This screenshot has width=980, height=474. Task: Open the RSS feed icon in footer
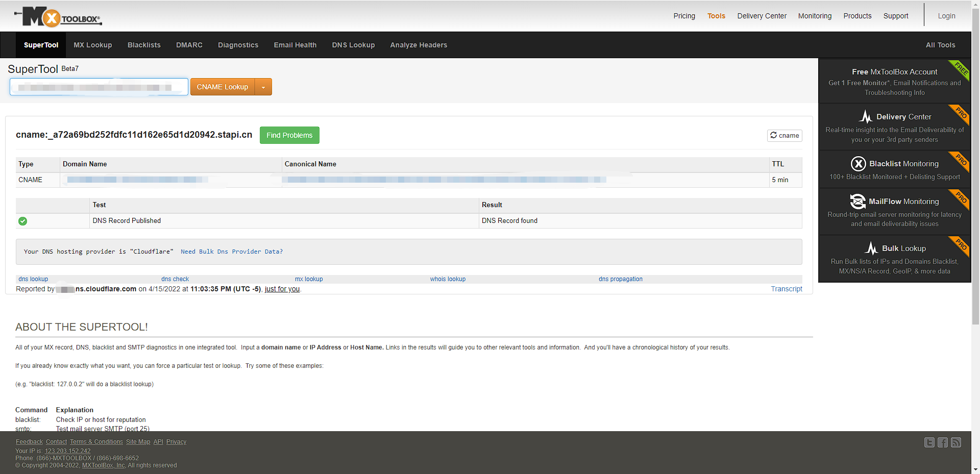(956, 442)
